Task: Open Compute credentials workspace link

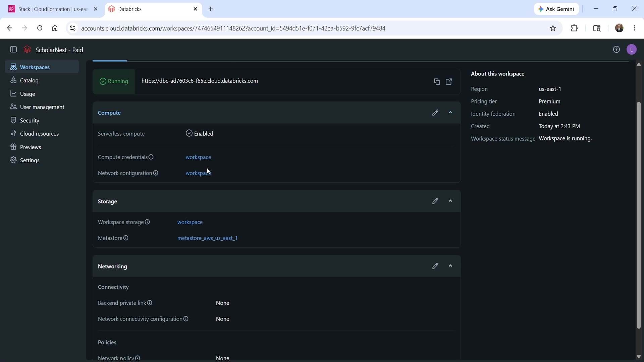Action: (x=198, y=157)
